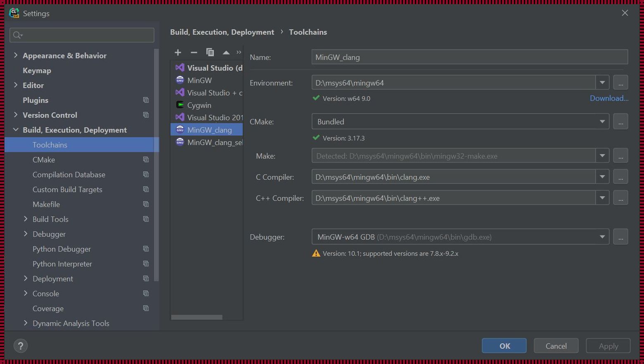Screen dimensions: 644x364
Task: Collapse Build, Execution, Deployment section
Action: (x=16, y=129)
